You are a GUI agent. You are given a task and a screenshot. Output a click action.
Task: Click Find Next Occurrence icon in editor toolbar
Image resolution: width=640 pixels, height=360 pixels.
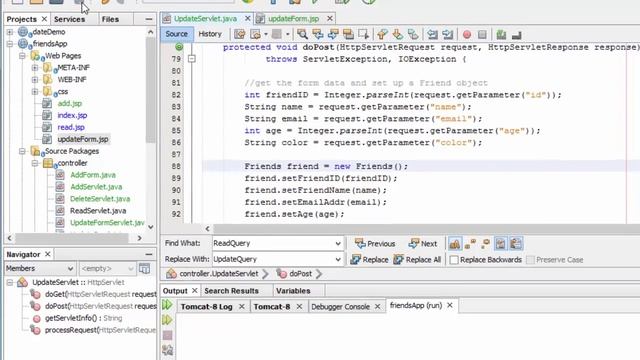coord(333,34)
